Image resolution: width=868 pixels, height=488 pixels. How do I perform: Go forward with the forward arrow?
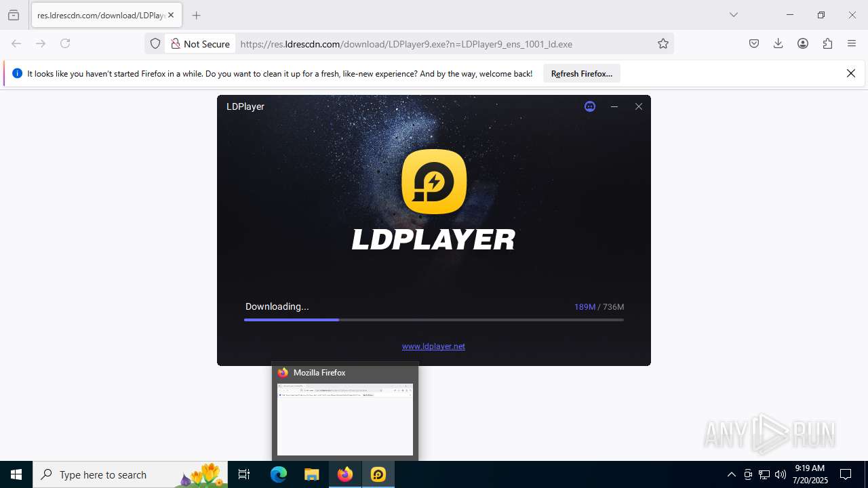click(x=41, y=43)
